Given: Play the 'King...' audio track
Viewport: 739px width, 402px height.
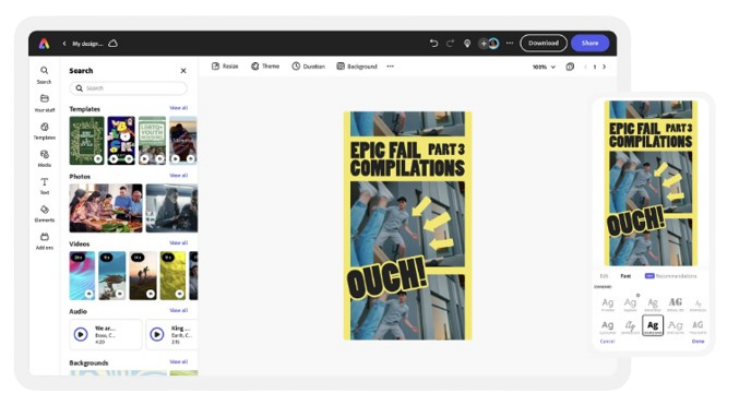Looking at the screenshot, I should click(157, 334).
